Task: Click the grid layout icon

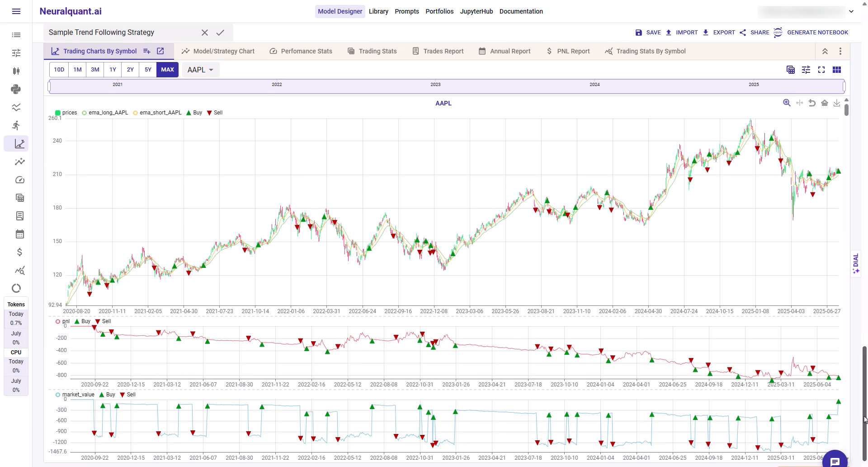Action: (837, 70)
